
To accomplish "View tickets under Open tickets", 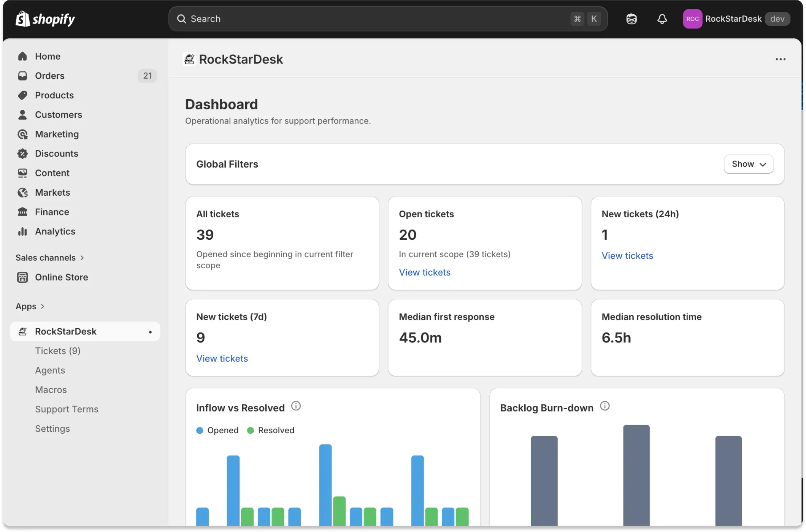I will [x=424, y=272].
